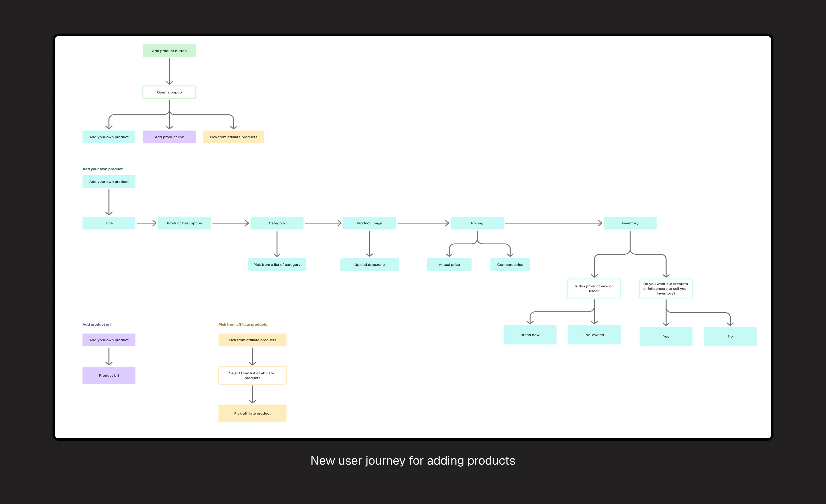Click the 'No' answer box
This screenshot has height=504, width=826.
[730, 336]
